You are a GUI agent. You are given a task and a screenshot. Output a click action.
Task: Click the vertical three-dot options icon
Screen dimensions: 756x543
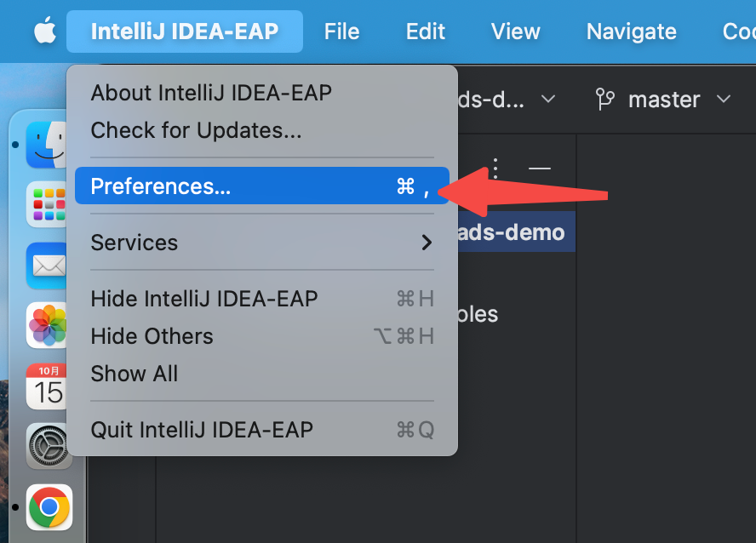pos(495,169)
